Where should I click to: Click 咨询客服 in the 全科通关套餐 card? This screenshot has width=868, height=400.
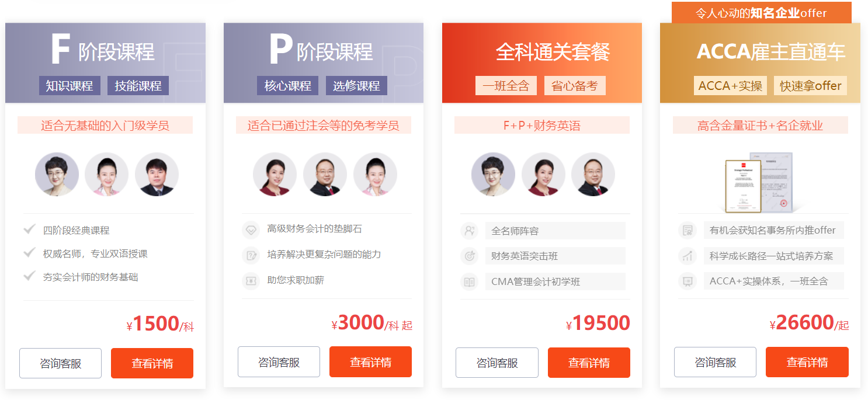497,363
